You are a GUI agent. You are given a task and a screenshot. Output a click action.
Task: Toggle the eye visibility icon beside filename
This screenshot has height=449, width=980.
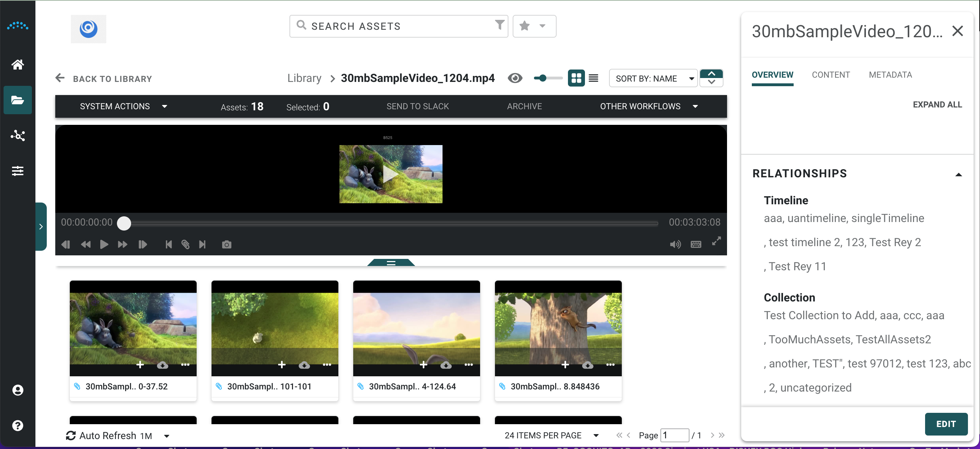point(515,78)
